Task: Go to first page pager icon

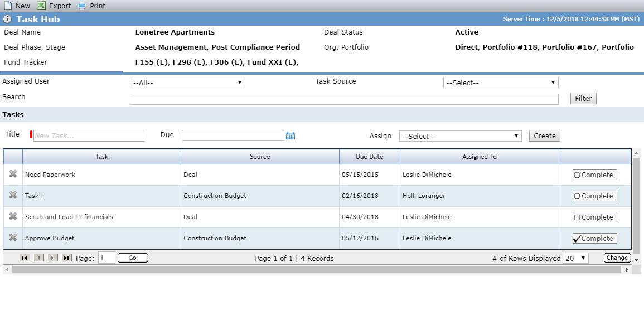Action: tap(25, 258)
